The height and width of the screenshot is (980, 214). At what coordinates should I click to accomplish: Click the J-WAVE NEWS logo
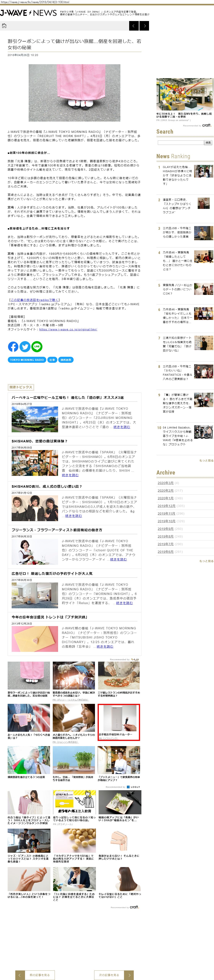28,13
